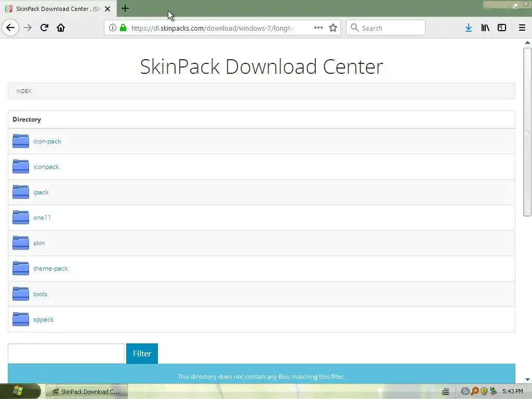Viewport: 532px width, 399px height.
Task: Click the taskbar clock showing 5:43 PM
Action: pos(513,391)
